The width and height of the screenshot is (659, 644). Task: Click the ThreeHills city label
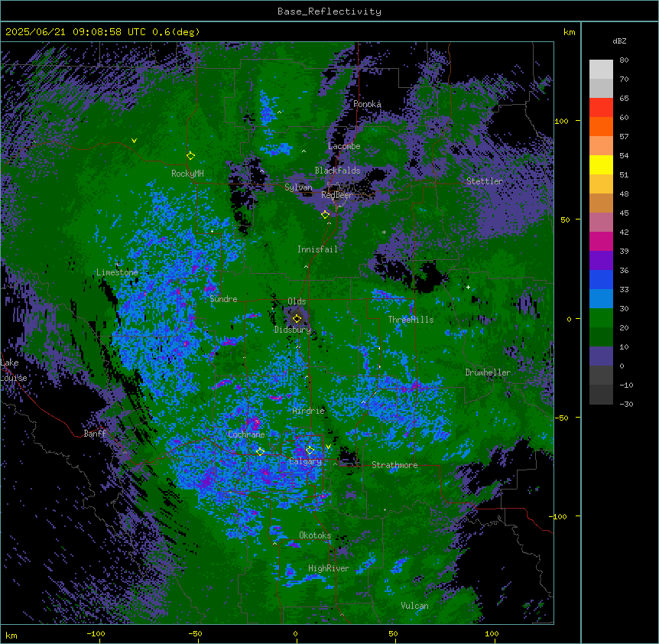pos(411,320)
